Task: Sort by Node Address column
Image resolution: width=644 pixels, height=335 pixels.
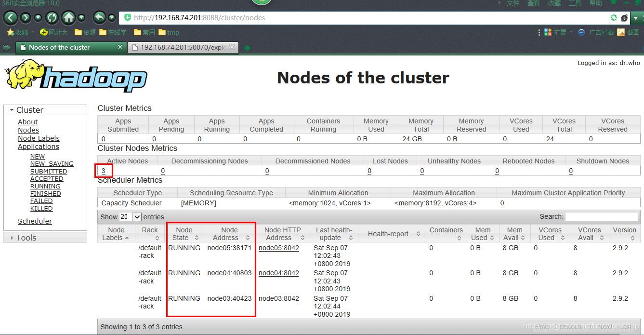Action: [x=230, y=234]
